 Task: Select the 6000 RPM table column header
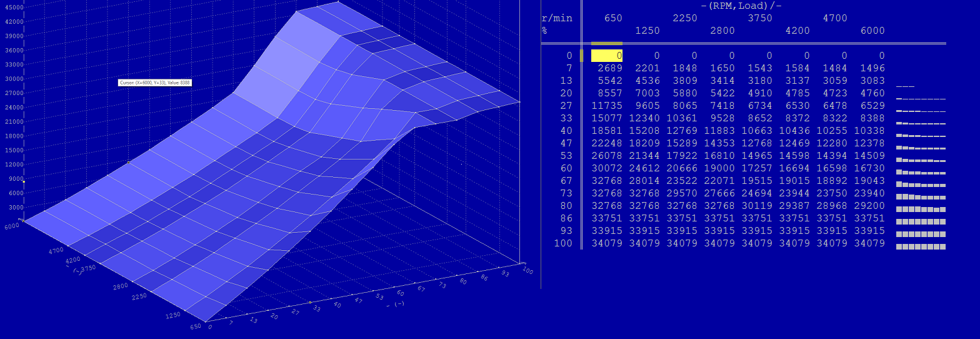[872, 31]
